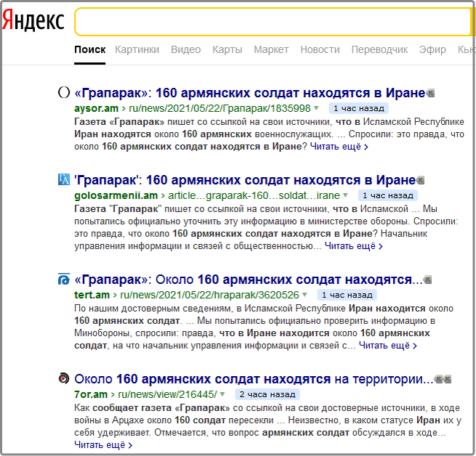
Task: Open the «Грапарак»: 160 армянских солдат aysor.am result
Action: coord(250,93)
